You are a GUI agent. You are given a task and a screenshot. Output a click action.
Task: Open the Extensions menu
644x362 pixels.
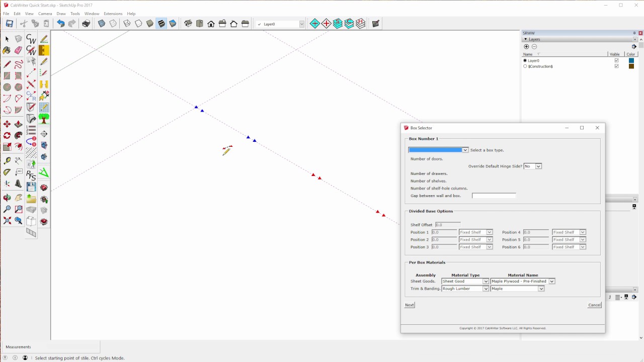coord(113,14)
